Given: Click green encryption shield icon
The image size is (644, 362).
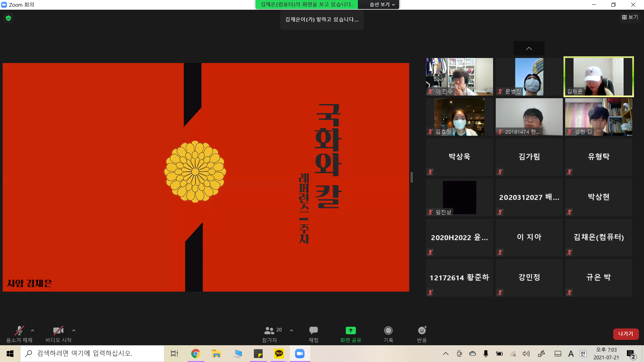Looking at the screenshot, I should click(8, 18).
